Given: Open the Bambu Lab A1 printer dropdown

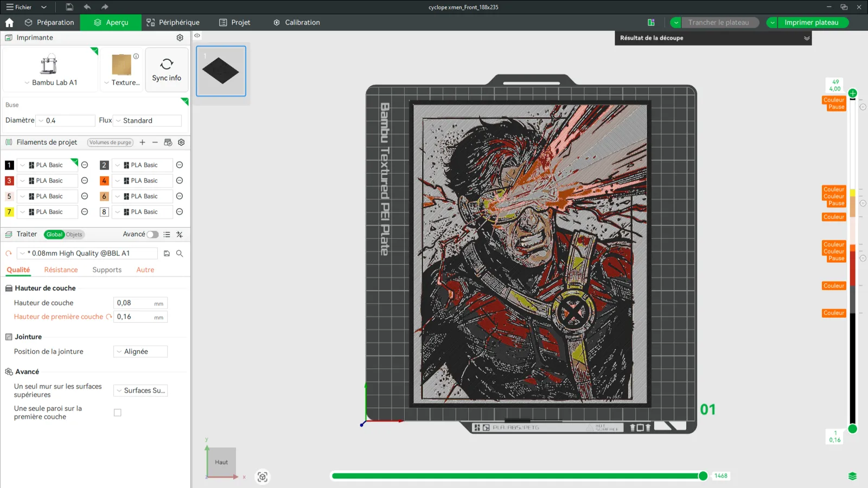Looking at the screenshot, I should [50, 82].
